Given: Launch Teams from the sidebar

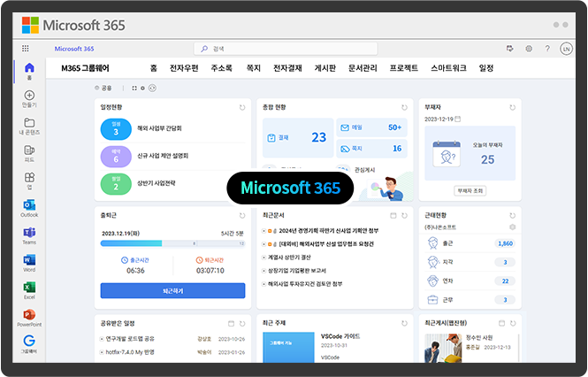Looking at the screenshot, I should point(29,235).
